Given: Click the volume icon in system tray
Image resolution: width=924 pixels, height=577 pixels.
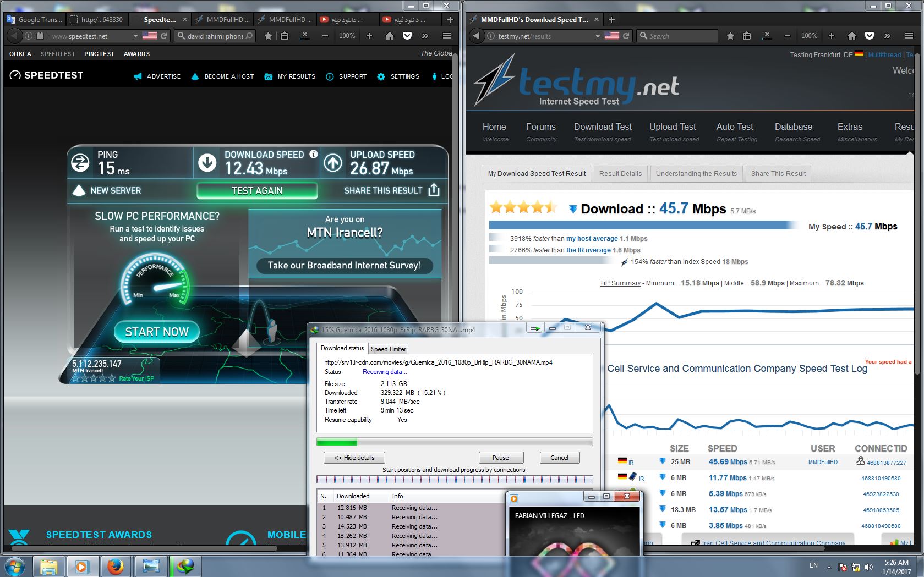Looking at the screenshot, I should pyautogui.click(x=868, y=567).
